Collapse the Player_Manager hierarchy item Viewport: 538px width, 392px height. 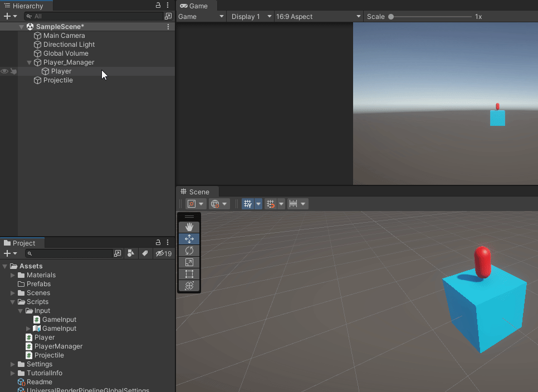click(29, 62)
